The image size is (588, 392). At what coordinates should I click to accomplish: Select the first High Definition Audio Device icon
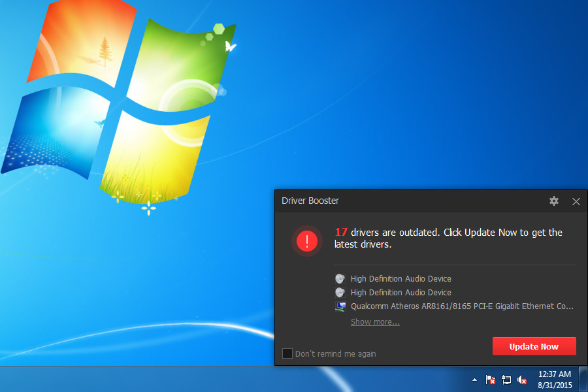(x=340, y=278)
